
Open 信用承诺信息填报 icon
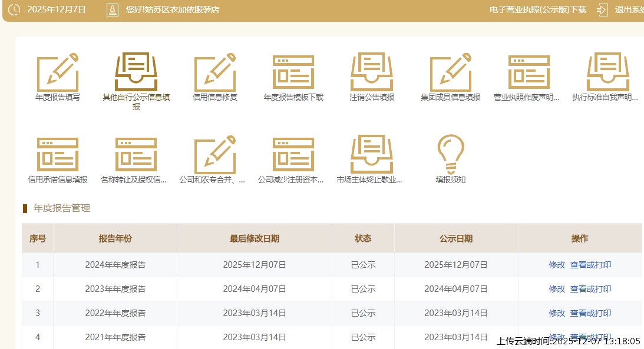pyautogui.click(x=58, y=155)
